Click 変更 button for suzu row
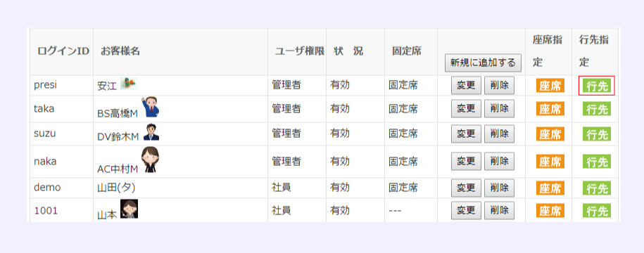The width and height of the screenshot is (644, 253). tap(466, 134)
